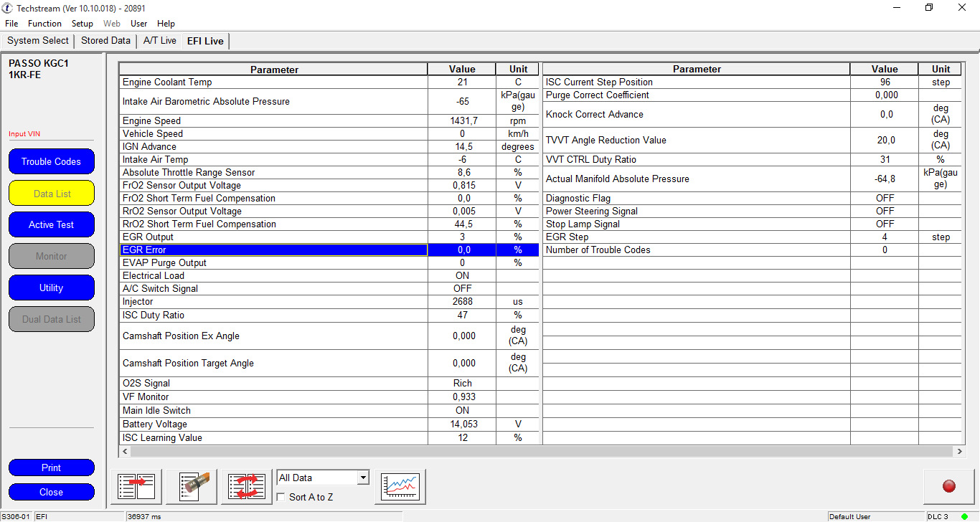Click the red record button
Screen dimensions: 980x522
(x=948, y=487)
